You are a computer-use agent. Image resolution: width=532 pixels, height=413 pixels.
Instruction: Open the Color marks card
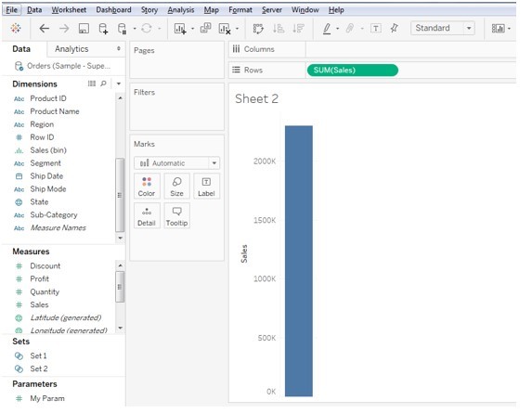[x=147, y=186]
